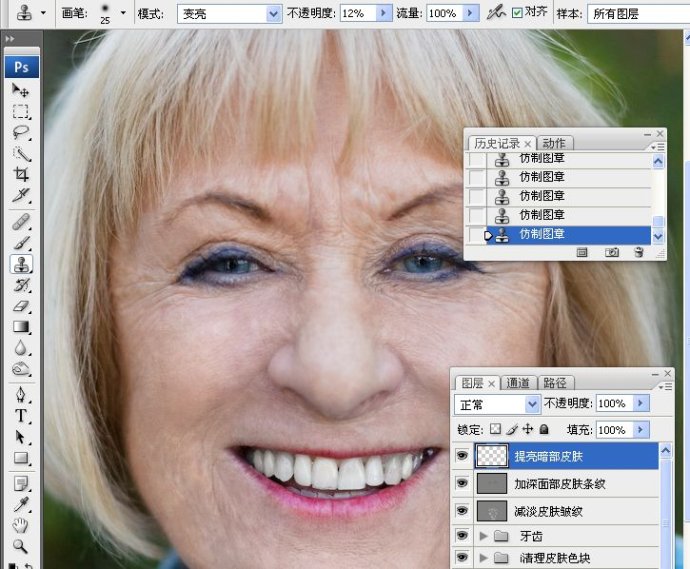Screen dimensions: 690x569
Task: Select the highlighted 仿制图章 history state
Action: (x=568, y=235)
